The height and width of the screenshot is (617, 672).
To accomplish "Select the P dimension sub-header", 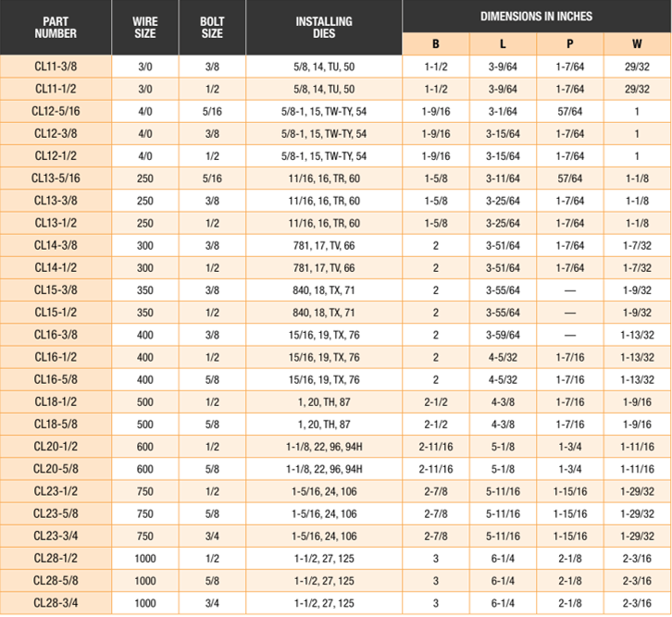I will click(x=570, y=44).
